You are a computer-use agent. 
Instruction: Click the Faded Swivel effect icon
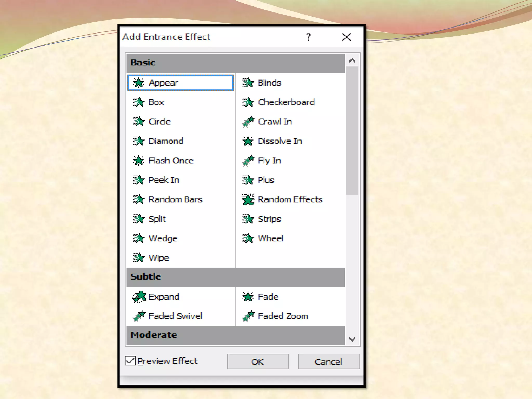[139, 316]
